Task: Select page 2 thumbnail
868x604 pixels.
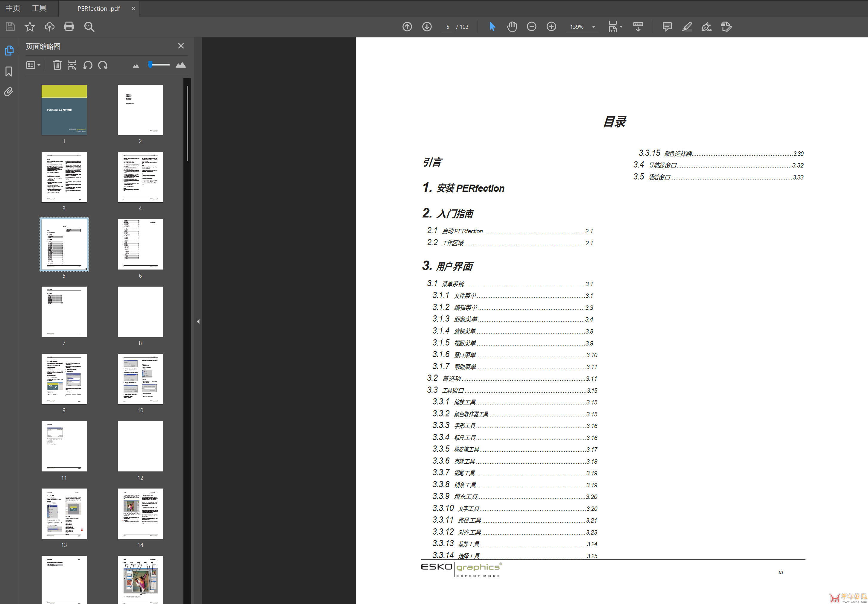Action: [140, 109]
